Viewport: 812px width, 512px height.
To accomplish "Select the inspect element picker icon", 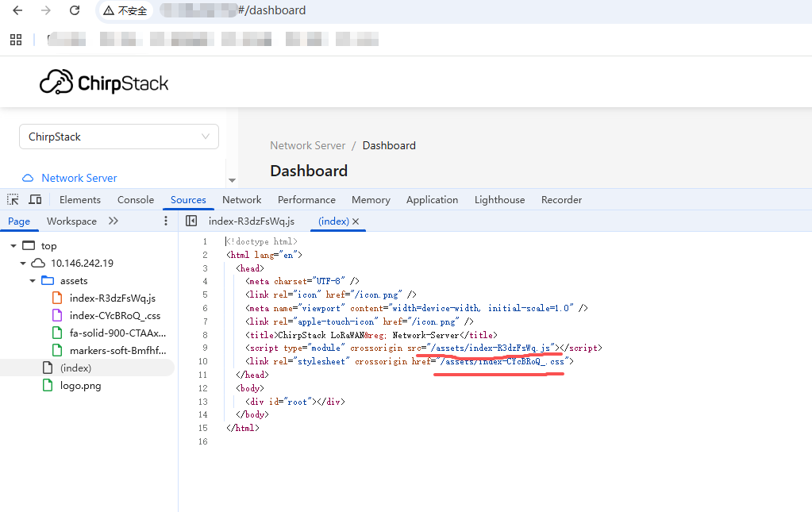I will pos(13,200).
